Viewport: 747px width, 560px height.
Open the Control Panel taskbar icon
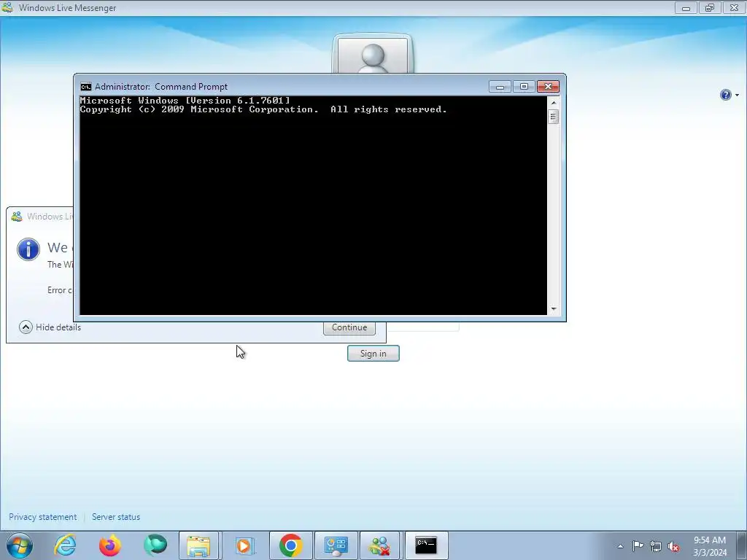click(336, 545)
